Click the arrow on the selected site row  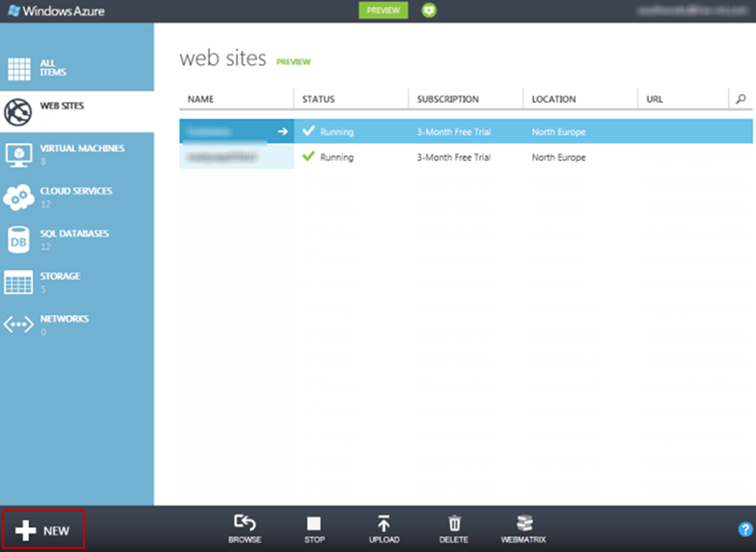pos(283,131)
